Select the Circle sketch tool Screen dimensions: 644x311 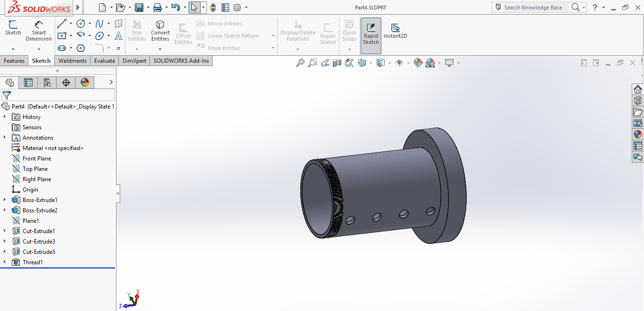[x=81, y=24]
